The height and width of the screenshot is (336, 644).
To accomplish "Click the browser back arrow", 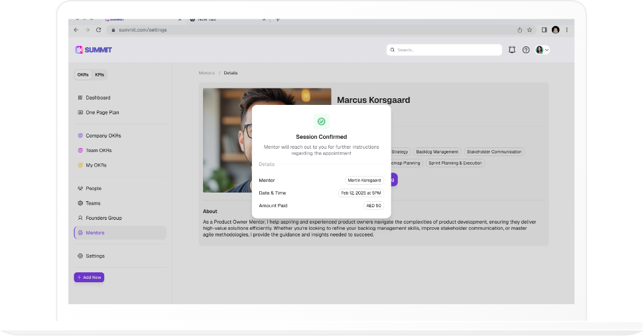I will 76,30.
